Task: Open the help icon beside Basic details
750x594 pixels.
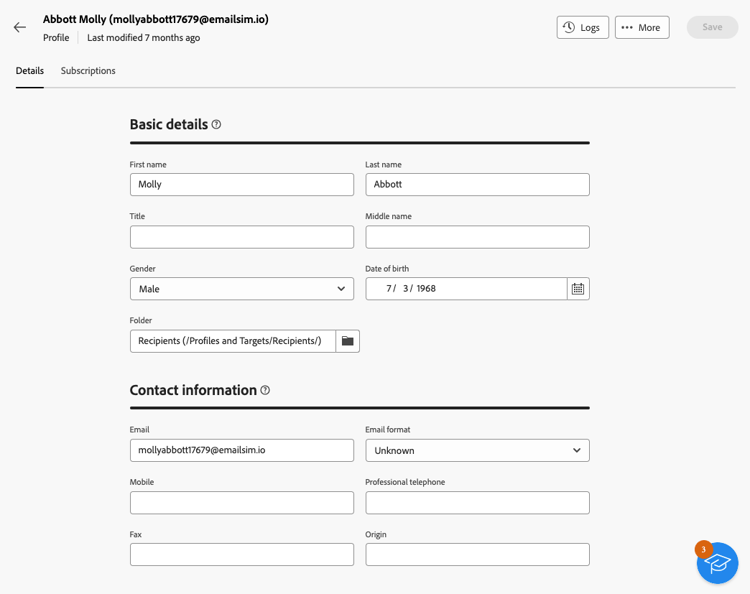Action: tap(216, 124)
